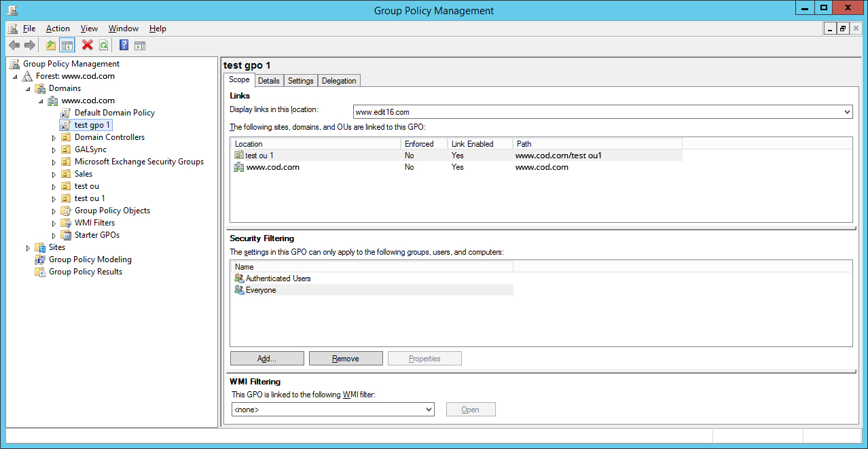
Task: Click the blue Help question mark icon
Action: tap(124, 46)
